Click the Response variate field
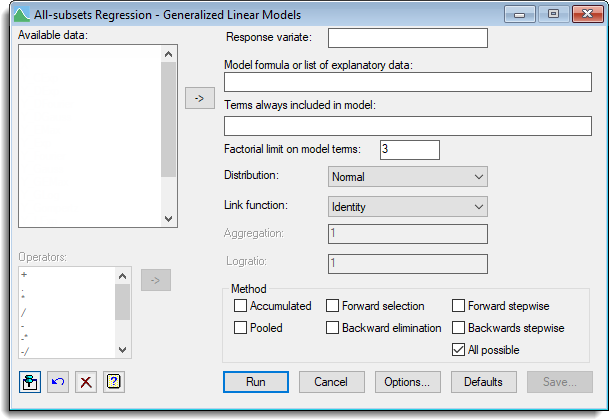This screenshot has height=420, width=609. click(407, 38)
